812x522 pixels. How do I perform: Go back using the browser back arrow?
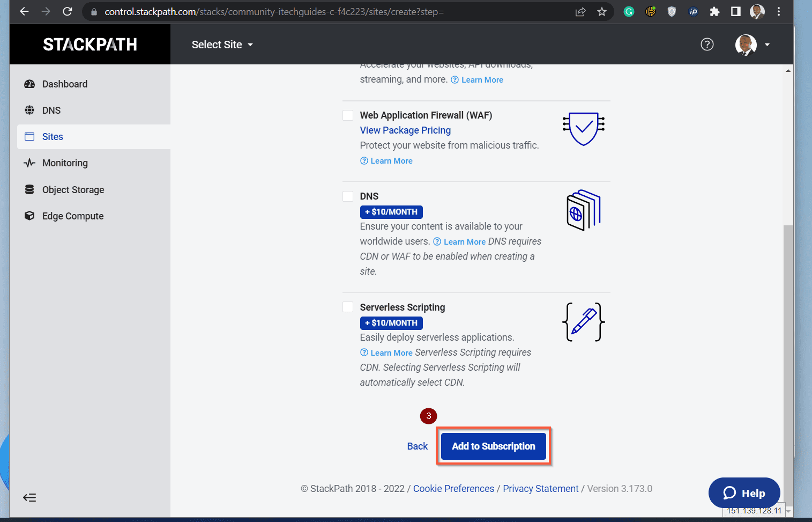(x=25, y=11)
